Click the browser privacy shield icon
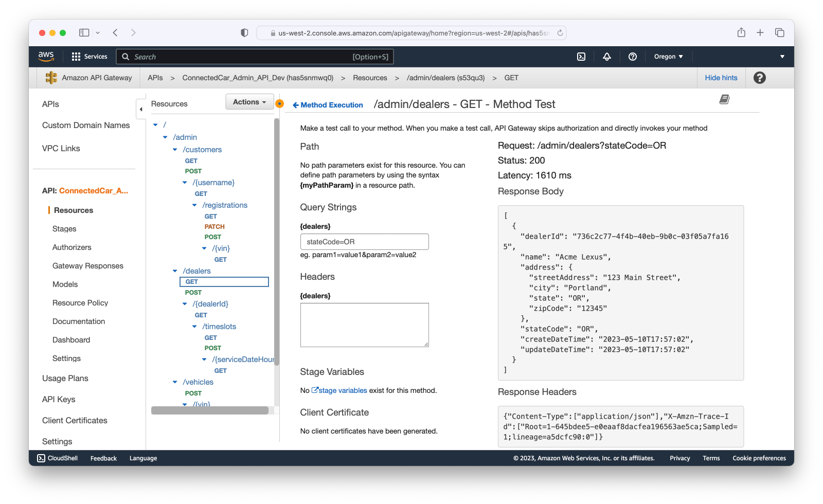The image size is (823, 504). pos(244,33)
